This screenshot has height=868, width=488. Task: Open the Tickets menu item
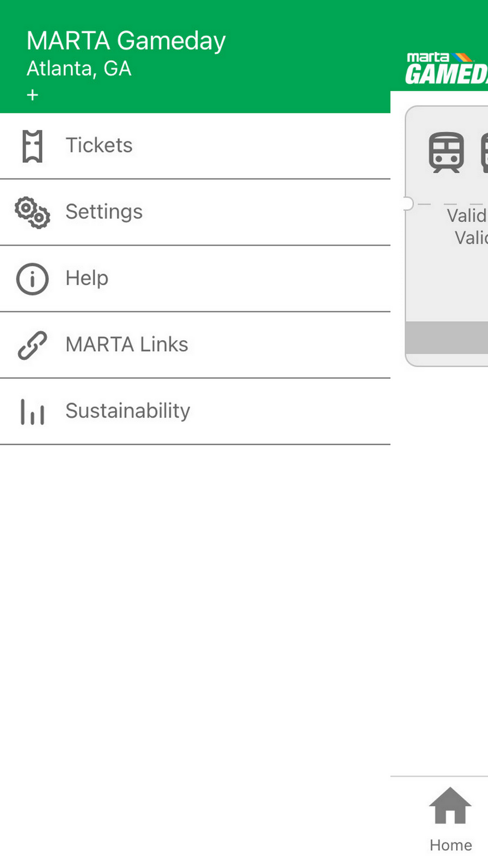(x=99, y=145)
